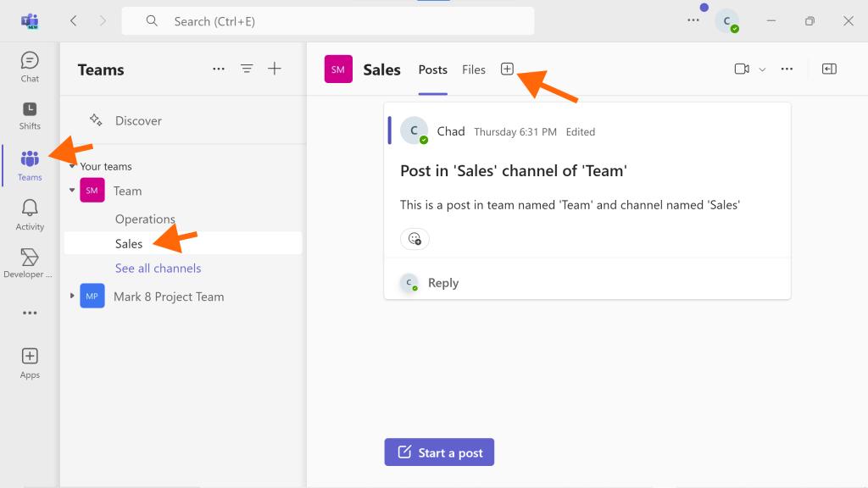Open the See all channels link
Image resolution: width=868 pixels, height=488 pixels.
pyautogui.click(x=158, y=269)
